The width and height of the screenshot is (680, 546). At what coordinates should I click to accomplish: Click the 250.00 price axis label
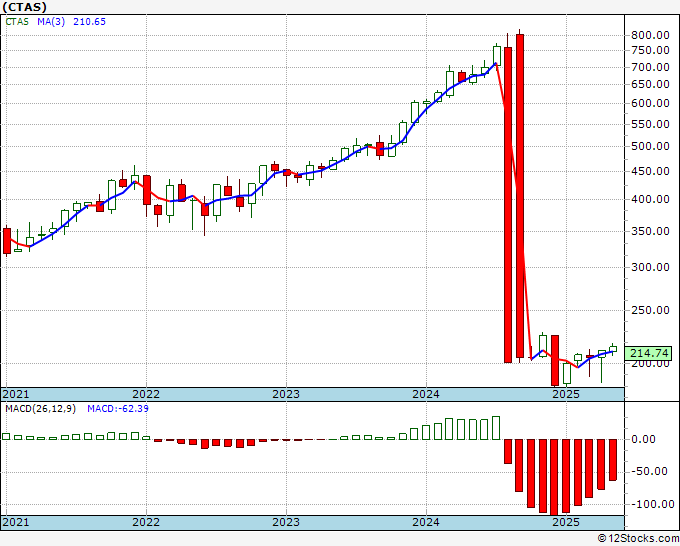(650, 310)
